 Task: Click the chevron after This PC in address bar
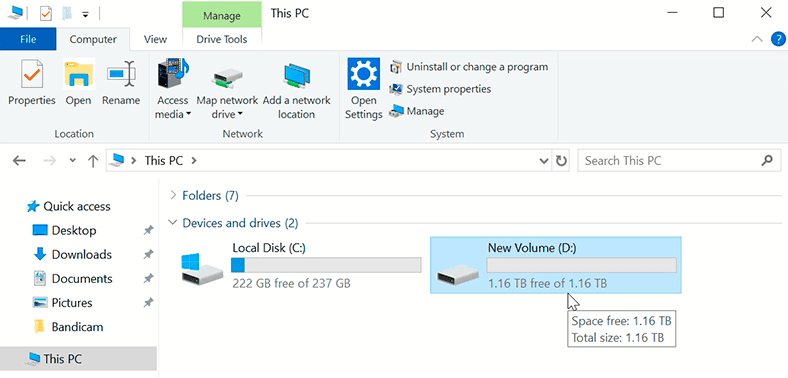tap(194, 161)
